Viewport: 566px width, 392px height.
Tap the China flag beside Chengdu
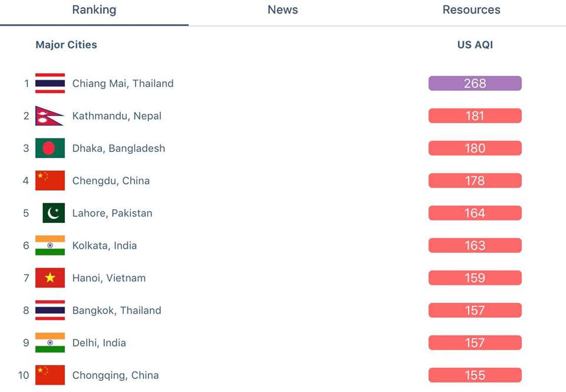click(x=50, y=180)
